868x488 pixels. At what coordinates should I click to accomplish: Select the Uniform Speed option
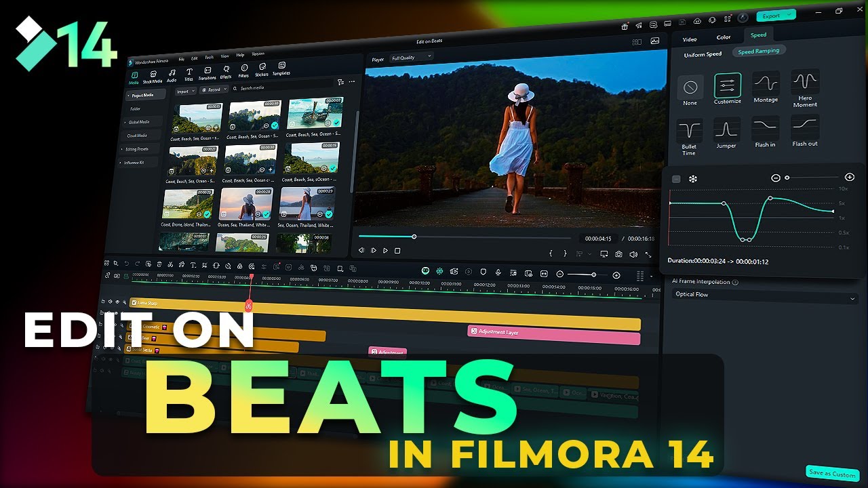(x=703, y=54)
